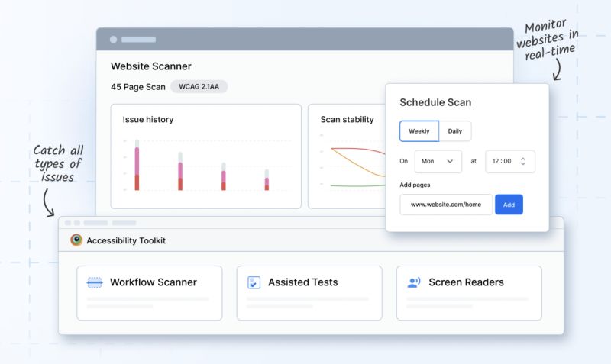
Task: Click the shortest bar in Issue history
Action: (x=267, y=180)
